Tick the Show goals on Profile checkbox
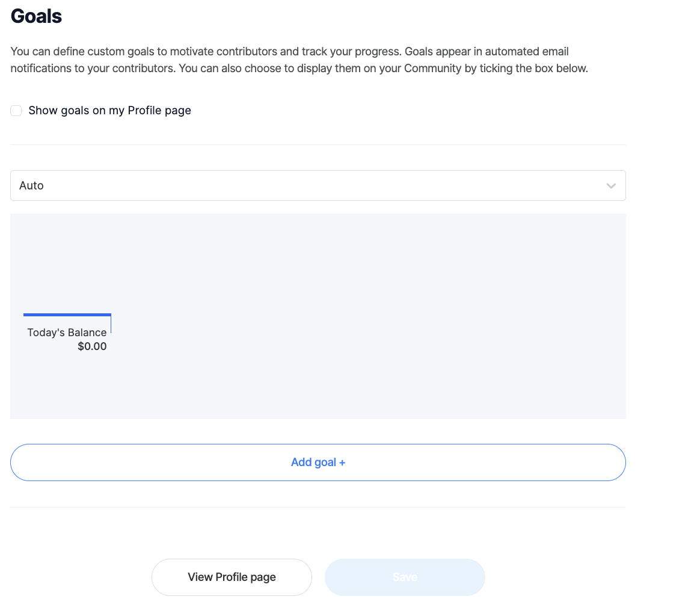The image size is (700, 611). [16, 111]
